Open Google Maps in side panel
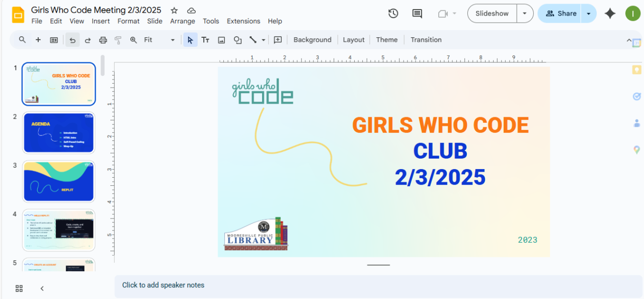 click(x=636, y=149)
